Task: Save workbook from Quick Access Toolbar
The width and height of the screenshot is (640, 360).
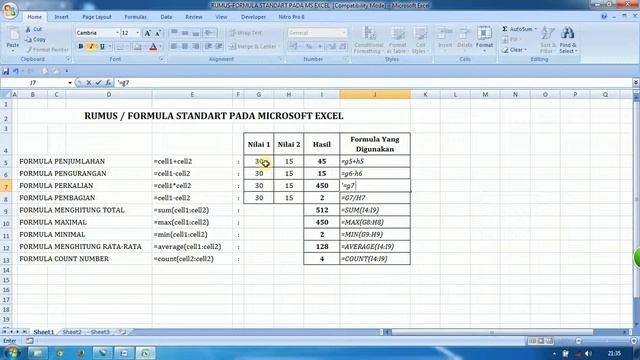Action: pyautogui.click(x=6, y=71)
